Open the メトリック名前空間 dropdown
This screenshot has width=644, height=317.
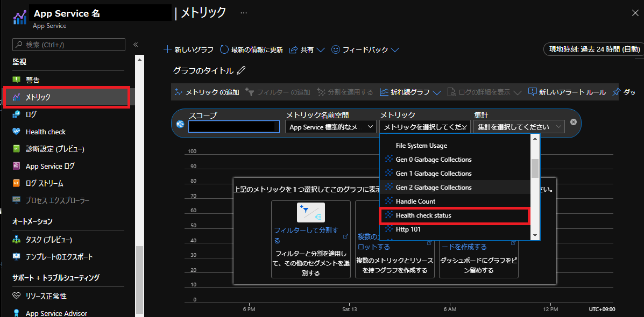(331, 127)
